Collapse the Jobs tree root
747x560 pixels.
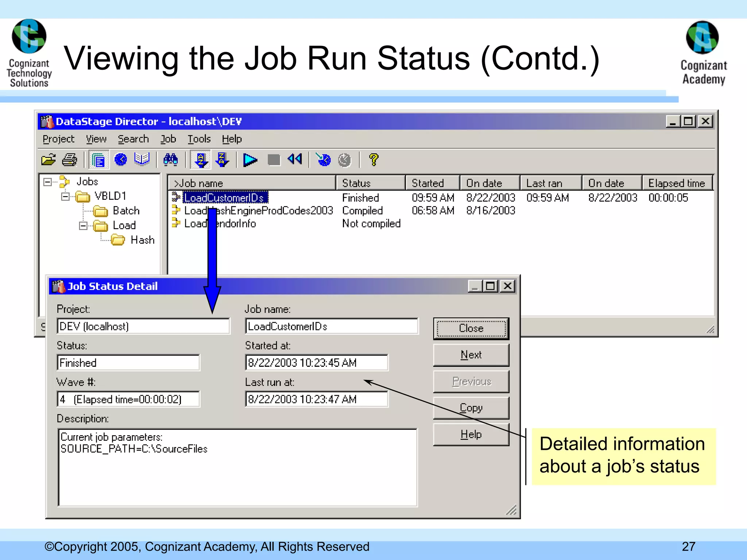pos(47,182)
